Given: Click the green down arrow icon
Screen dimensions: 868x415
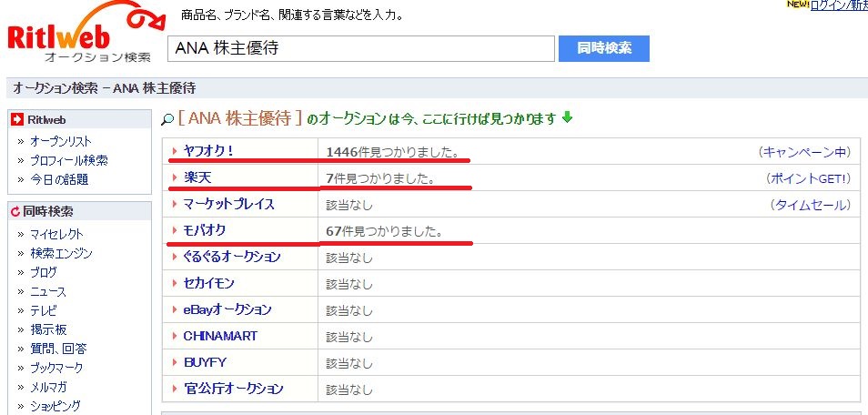Looking at the screenshot, I should (x=567, y=117).
